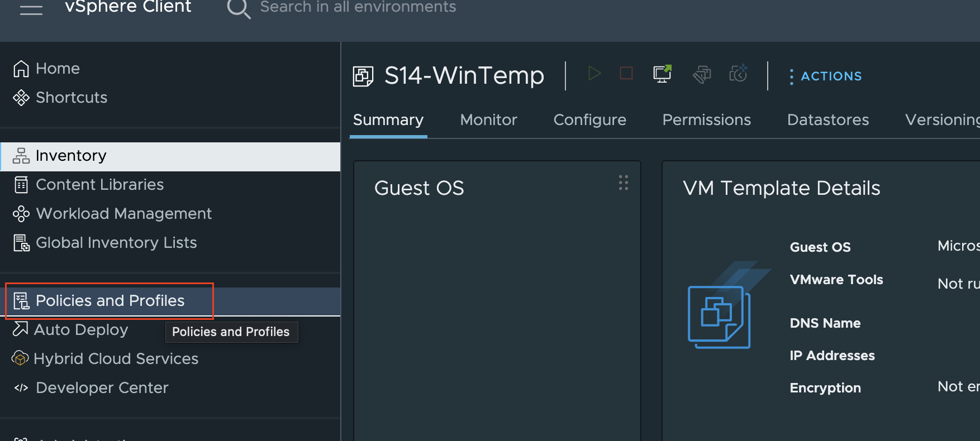Screen dimensions: 980x441
Task: Select Inventory in the sidebar
Action: (x=170, y=156)
